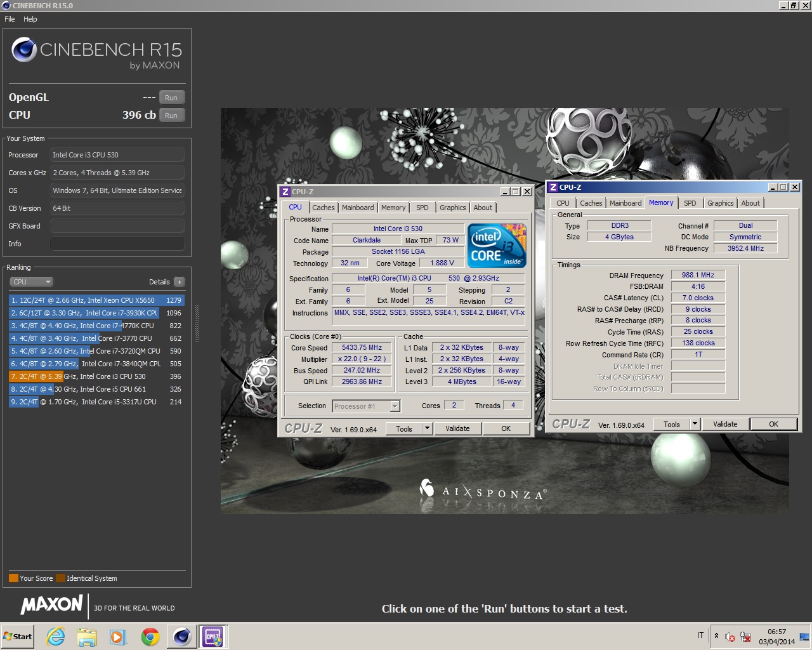The width and height of the screenshot is (812, 650).
Task: Open the Help menu in Cinebench
Action: tap(30, 19)
